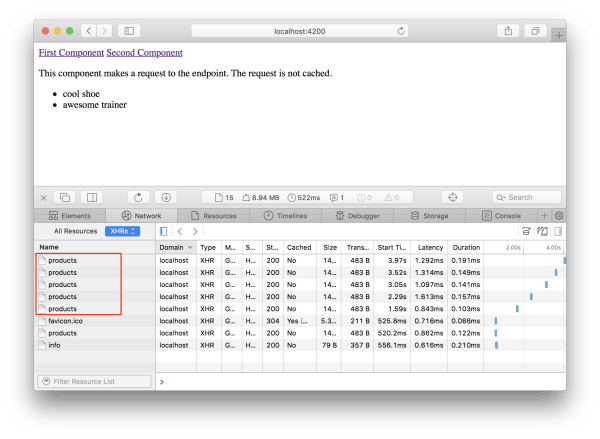This screenshot has width=600, height=439.
Task: Toggle navigation sidebar icon in network bar
Action: point(163,231)
